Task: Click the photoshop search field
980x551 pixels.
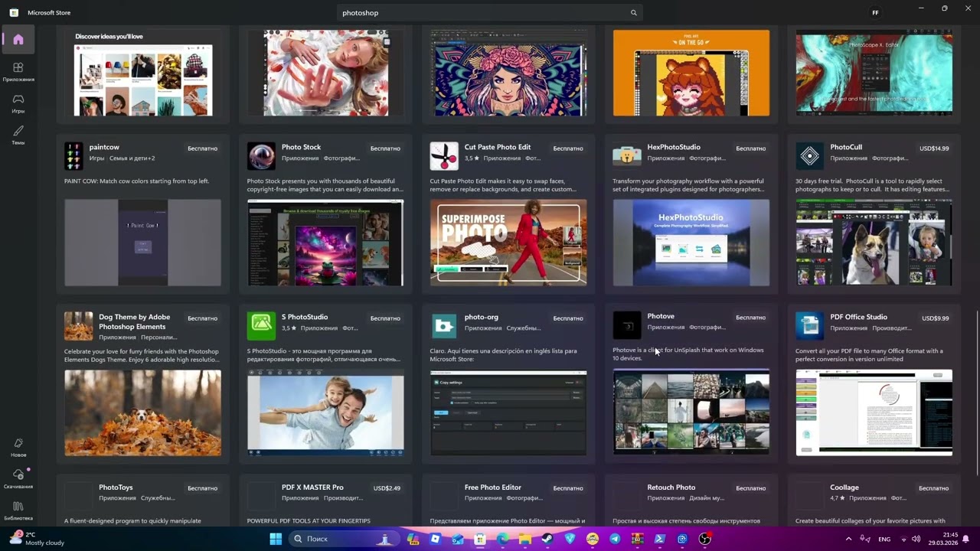Action: (490, 13)
